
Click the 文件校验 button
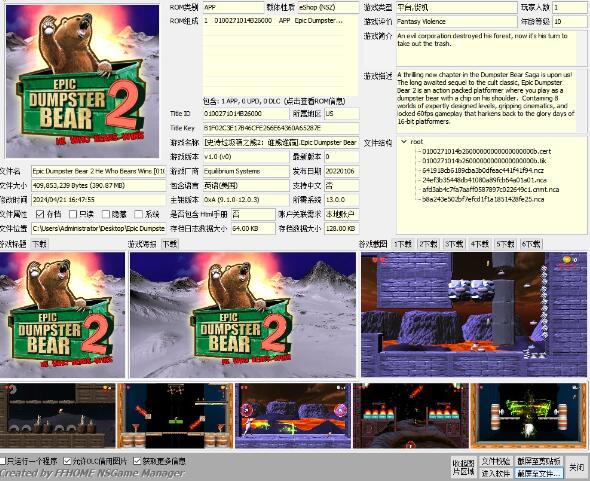pos(496,461)
